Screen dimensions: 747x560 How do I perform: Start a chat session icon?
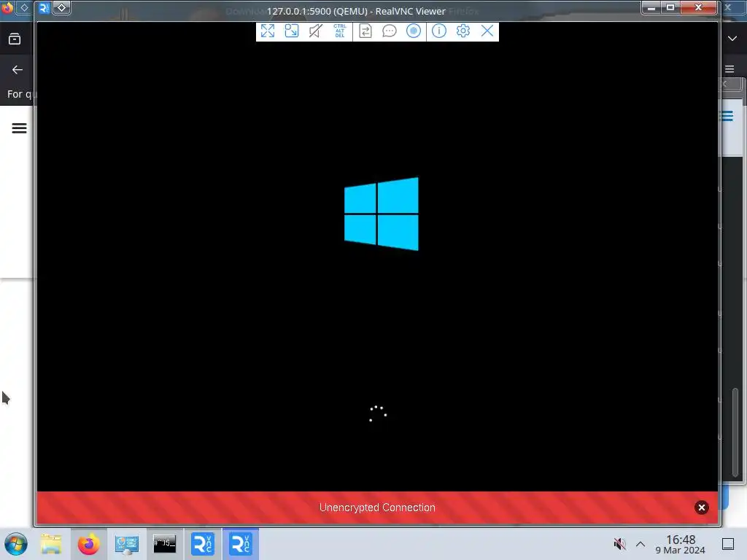[390, 31]
